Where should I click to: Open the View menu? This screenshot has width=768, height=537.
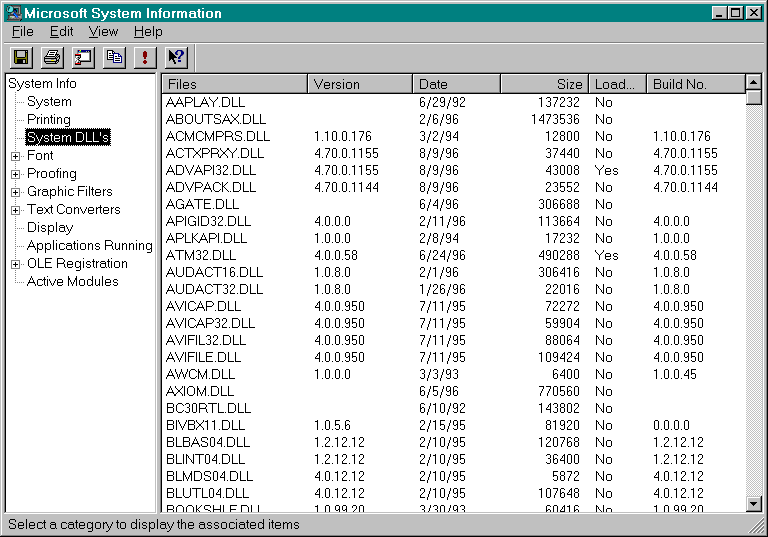tap(103, 32)
